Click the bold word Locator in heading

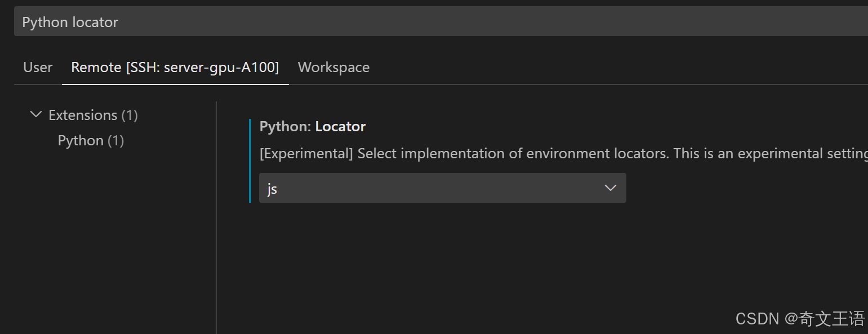point(340,127)
